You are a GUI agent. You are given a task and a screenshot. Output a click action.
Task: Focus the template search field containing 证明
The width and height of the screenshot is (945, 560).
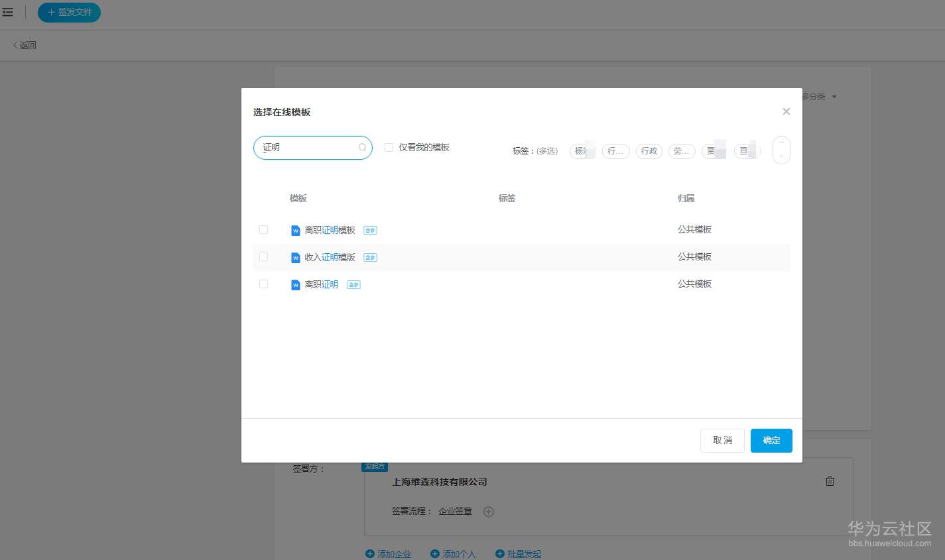pos(313,148)
